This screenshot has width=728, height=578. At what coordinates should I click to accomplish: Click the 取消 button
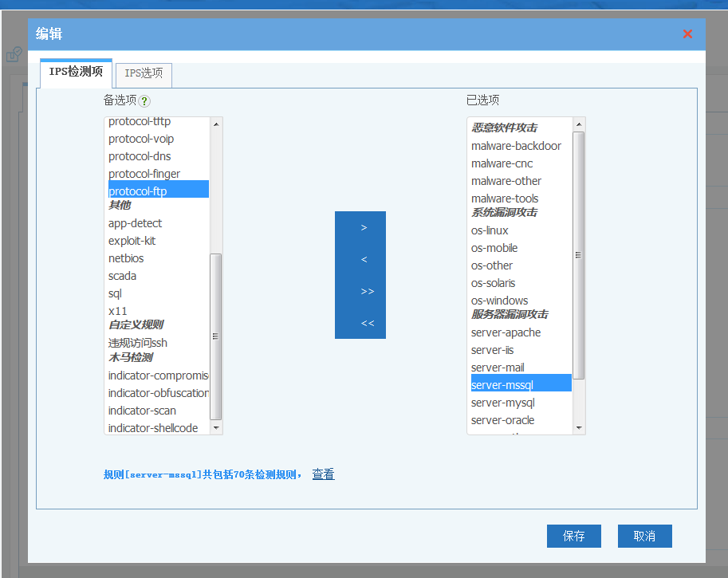pos(644,536)
